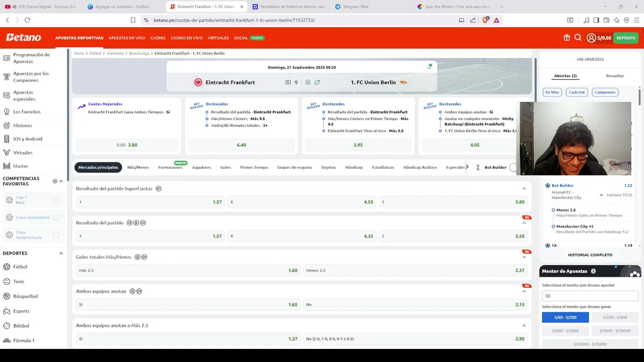Image resolution: width=644 pixels, height=362 pixels.
Task: Switch to the Telegram Web browser tab
Action: (x=355, y=7)
